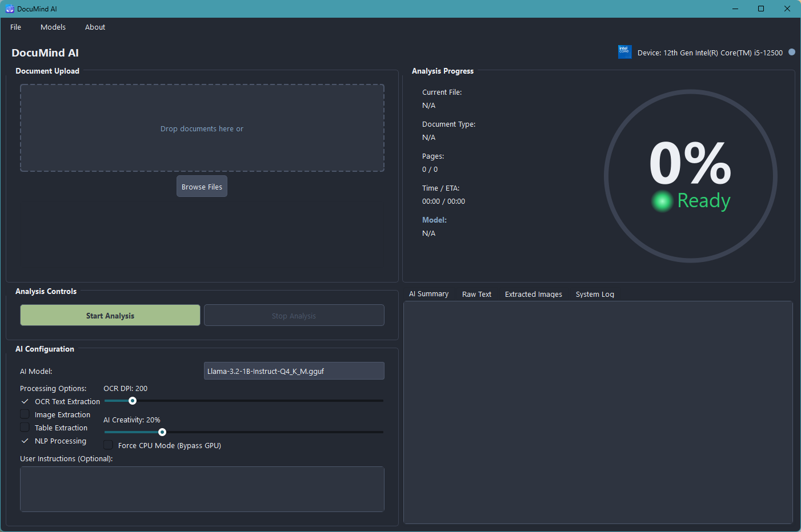Enable Force CPU Mode to bypass GPU
Screen dimensions: 801x532
[108, 445]
